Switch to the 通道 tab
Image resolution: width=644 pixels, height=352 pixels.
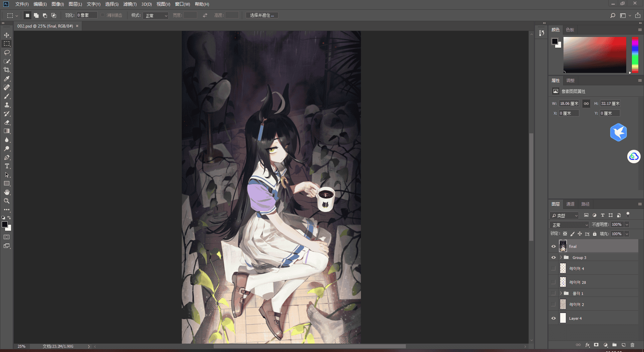click(570, 204)
